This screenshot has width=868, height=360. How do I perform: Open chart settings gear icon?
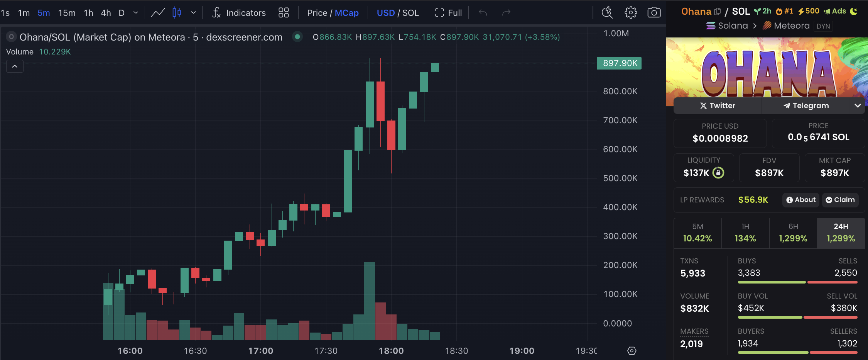631,13
